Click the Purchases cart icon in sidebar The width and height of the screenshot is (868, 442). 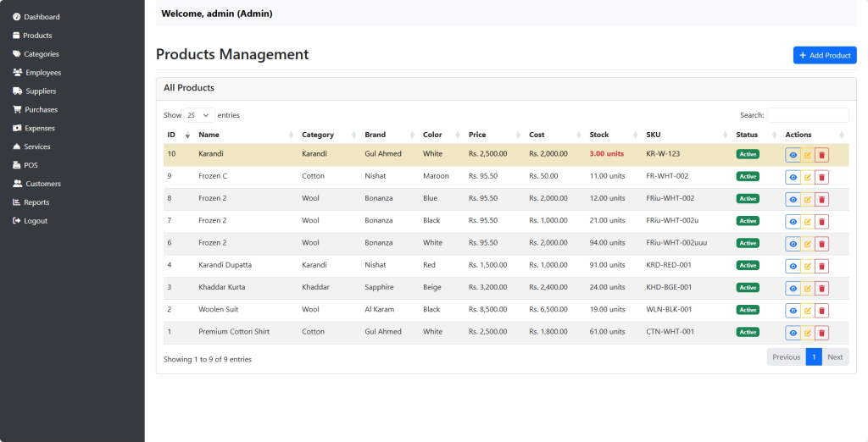[16, 110]
